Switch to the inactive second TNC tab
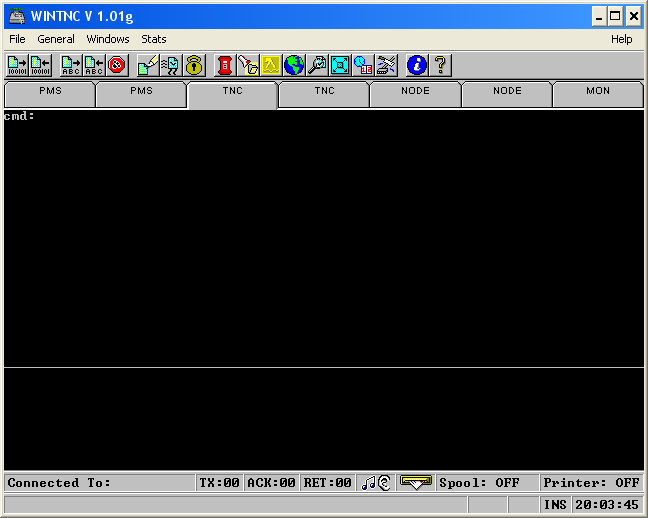This screenshot has height=518, width=648. click(324, 95)
